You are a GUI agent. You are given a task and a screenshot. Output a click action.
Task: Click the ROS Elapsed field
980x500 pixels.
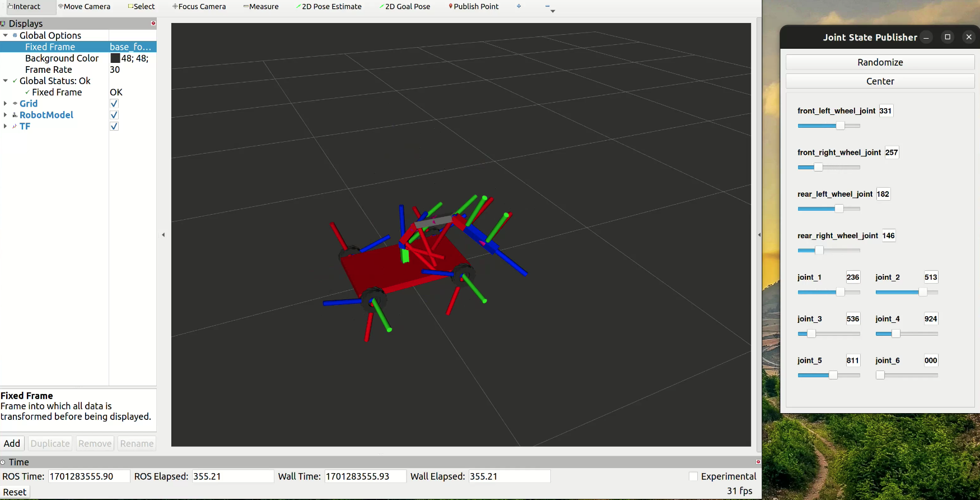(x=232, y=476)
